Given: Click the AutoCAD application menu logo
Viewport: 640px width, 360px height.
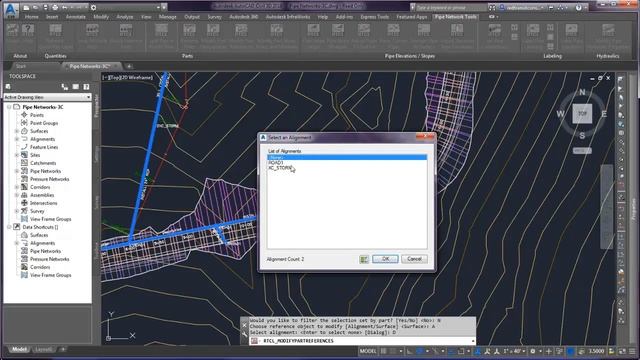Looking at the screenshot, I should [x=11, y=10].
